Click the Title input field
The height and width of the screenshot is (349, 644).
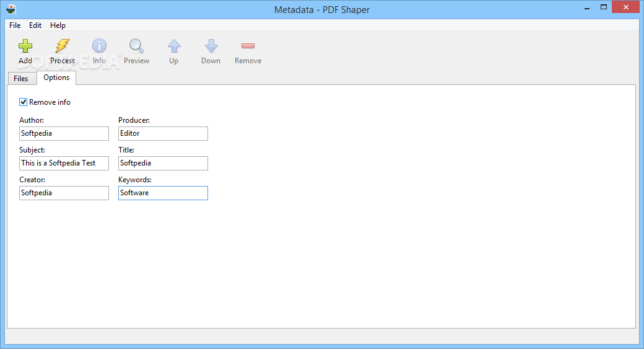pos(163,163)
